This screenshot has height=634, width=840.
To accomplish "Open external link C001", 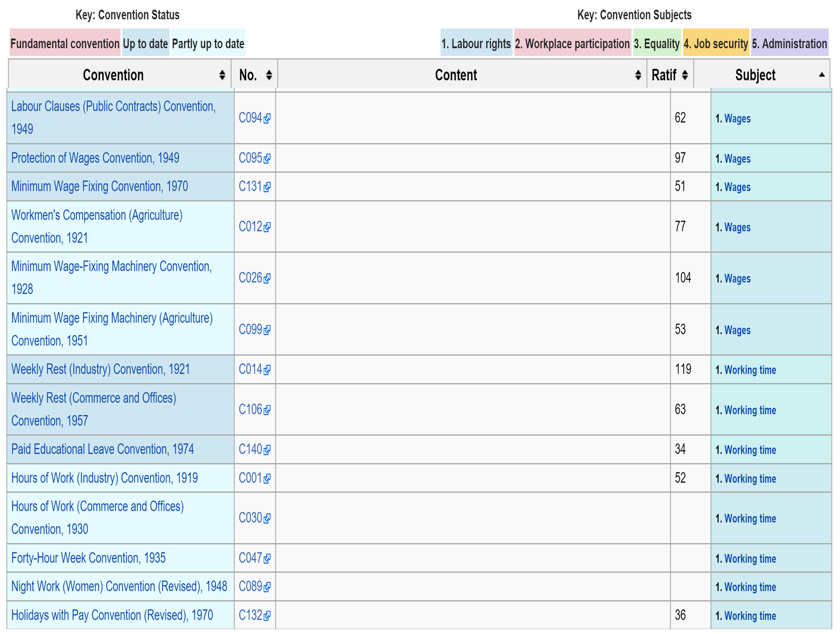I will pos(254,478).
